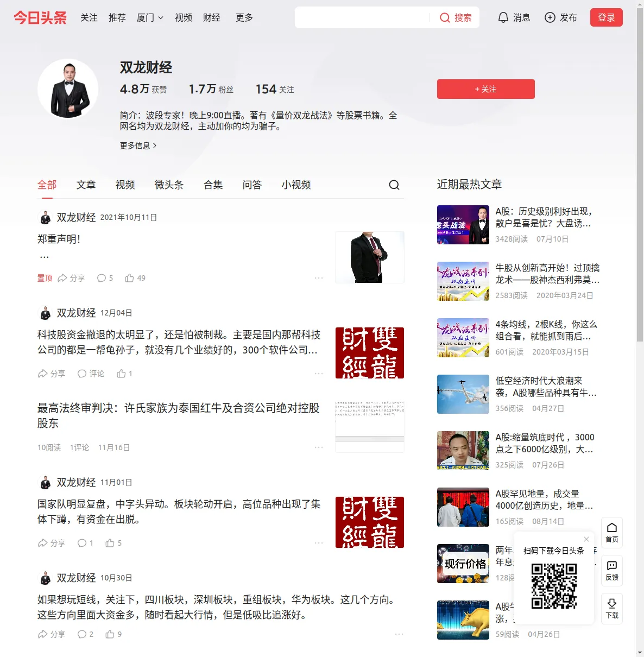Screen dimensions: 644x657
Task: Comment on the 科技股资金撤退 post
Action: pyautogui.click(x=91, y=374)
